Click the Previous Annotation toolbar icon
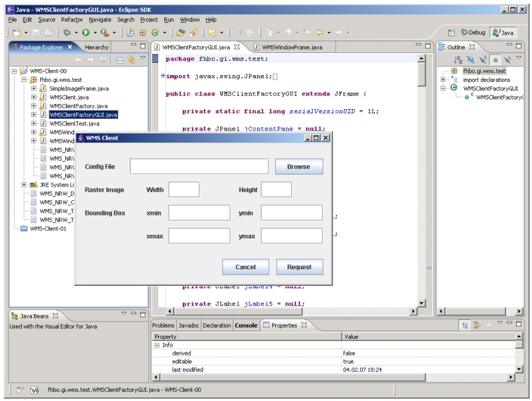This screenshot has height=401, width=532. pyautogui.click(x=288, y=33)
